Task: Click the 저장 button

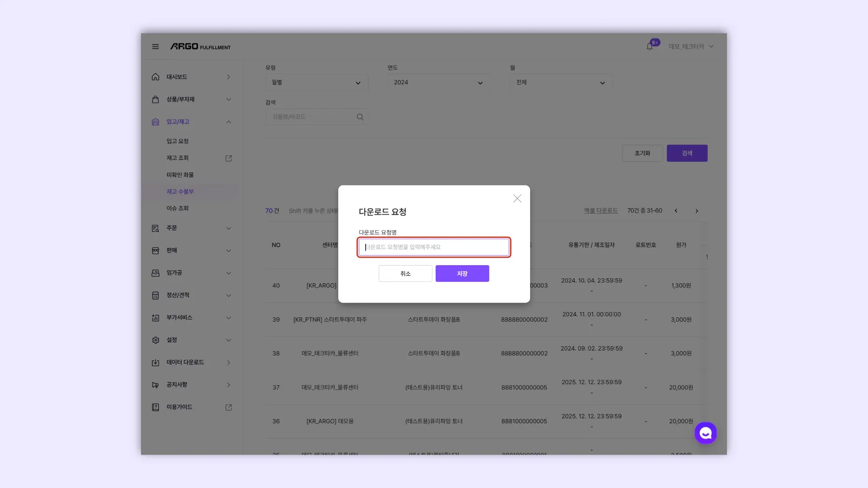Action: [x=462, y=274]
